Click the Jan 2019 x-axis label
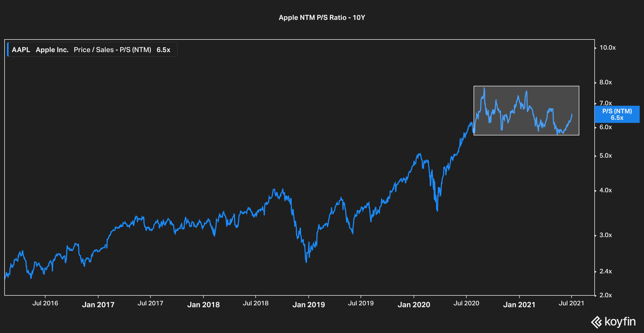 309,305
